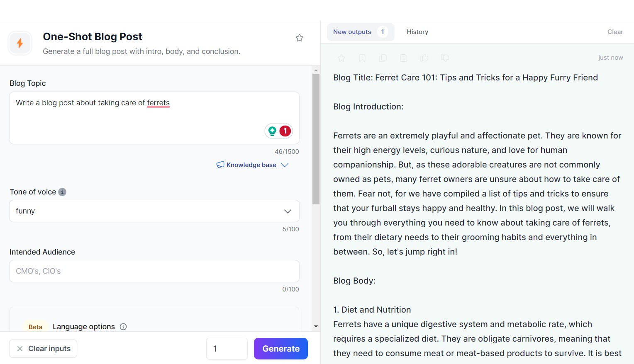Star the One-Shot Blog Post template
Image resolution: width=634 pixels, height=364 pixels.
pyautogui.click(x=300, y=38)
